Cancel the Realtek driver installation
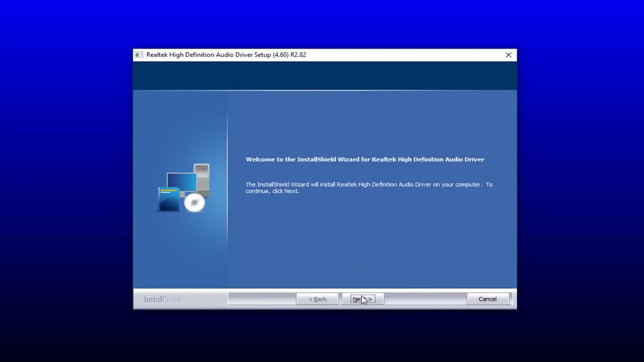This screenshot has width=644, height=362. 487,299
